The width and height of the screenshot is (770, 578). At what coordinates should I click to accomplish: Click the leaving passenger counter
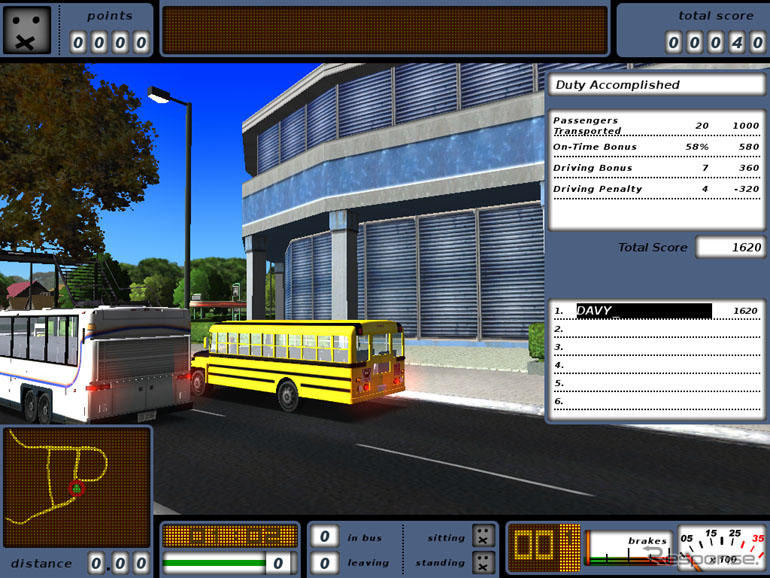323,562
